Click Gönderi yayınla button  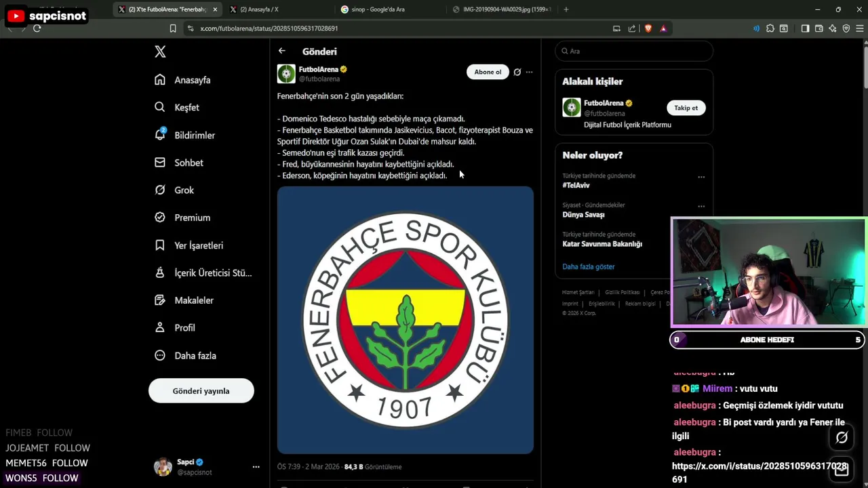point(201,391)
